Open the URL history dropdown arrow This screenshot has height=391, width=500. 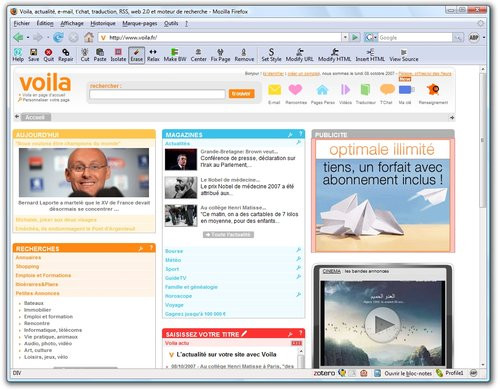click(x=345, y=37)
